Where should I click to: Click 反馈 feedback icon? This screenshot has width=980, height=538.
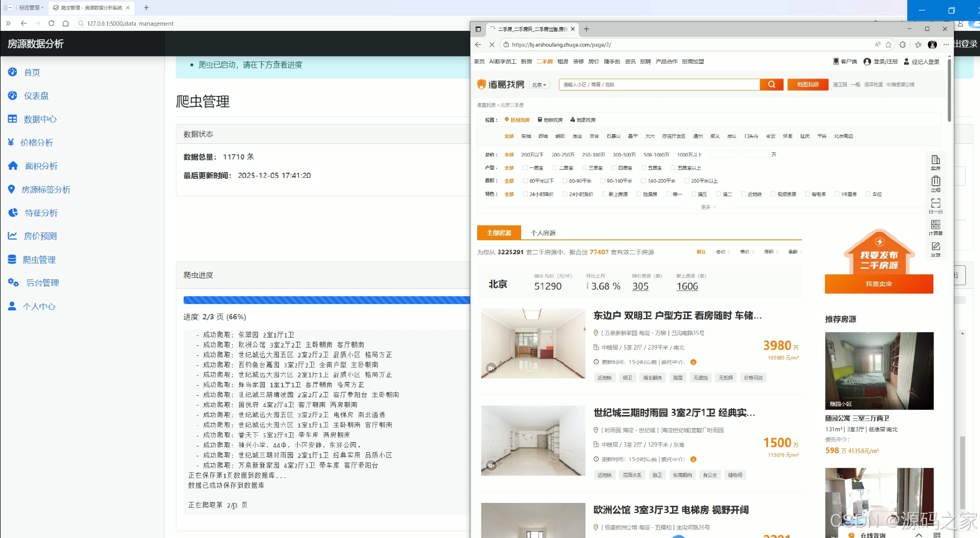pyautogui.click(x=936, y=249)
